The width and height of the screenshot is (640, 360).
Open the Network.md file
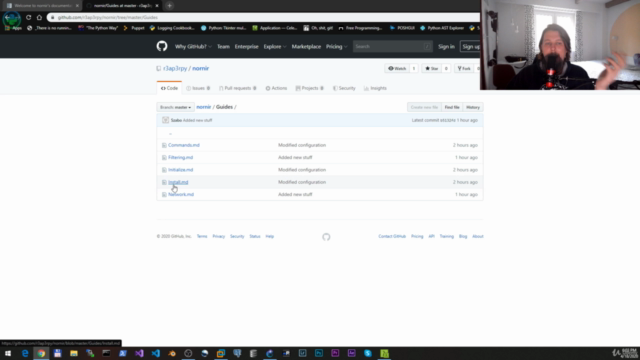(x=181, y=194)
